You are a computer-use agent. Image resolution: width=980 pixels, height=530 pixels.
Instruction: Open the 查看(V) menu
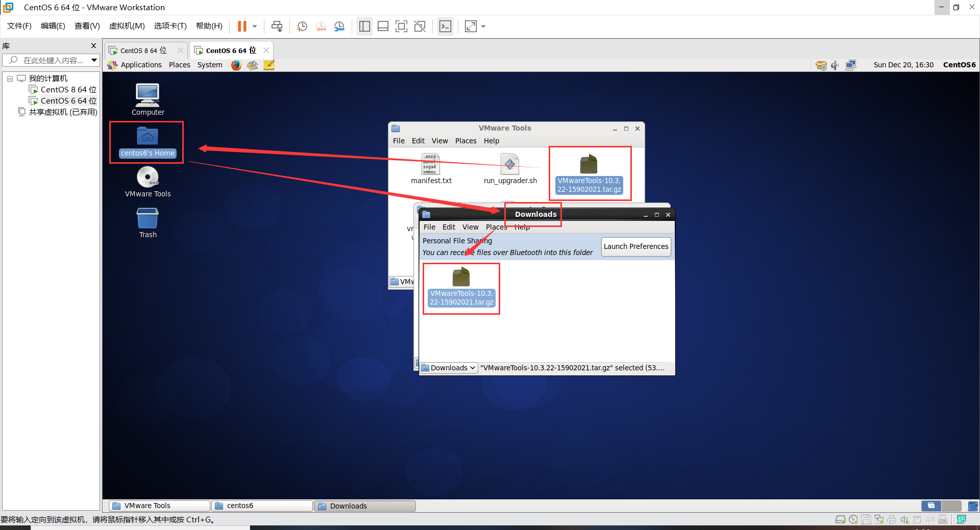coord(87,26)
